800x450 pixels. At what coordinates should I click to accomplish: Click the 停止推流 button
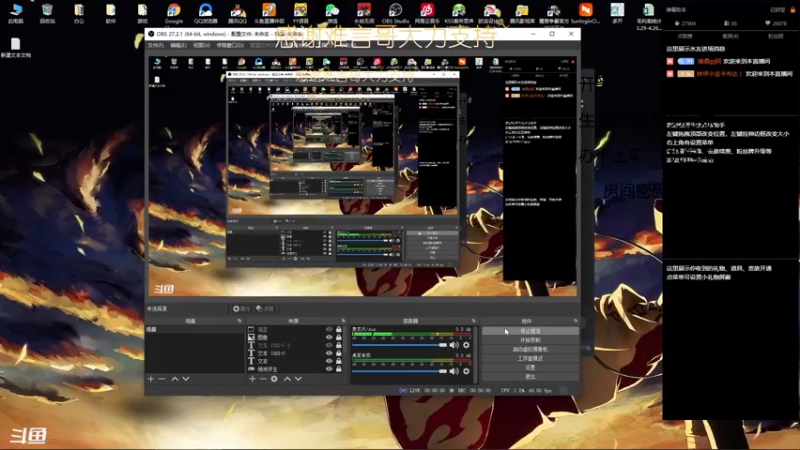point(530,331)
